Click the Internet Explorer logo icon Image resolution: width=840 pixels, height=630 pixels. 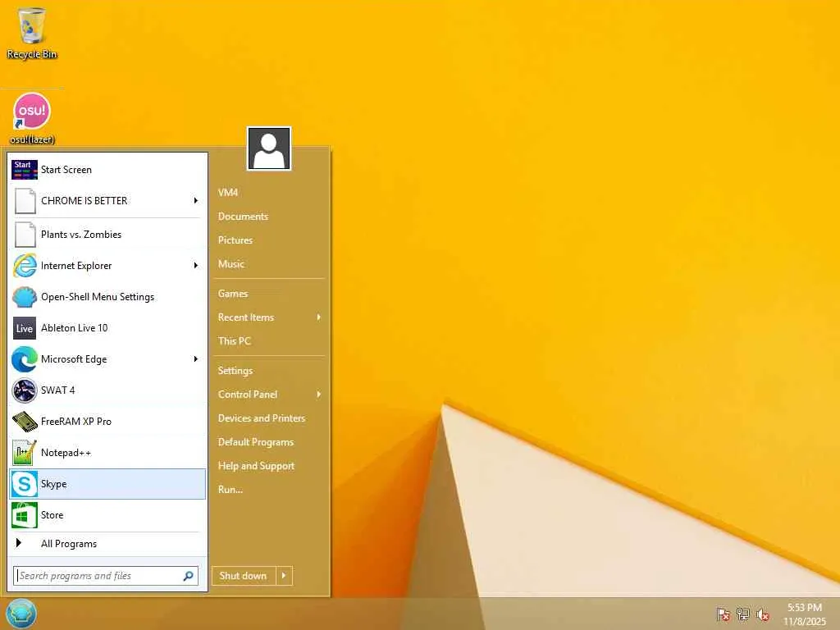(25, 266)
